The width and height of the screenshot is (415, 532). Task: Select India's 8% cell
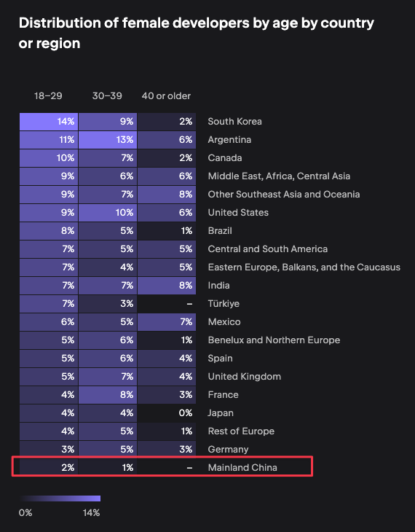pyautogui.click(x=167, y=286)
